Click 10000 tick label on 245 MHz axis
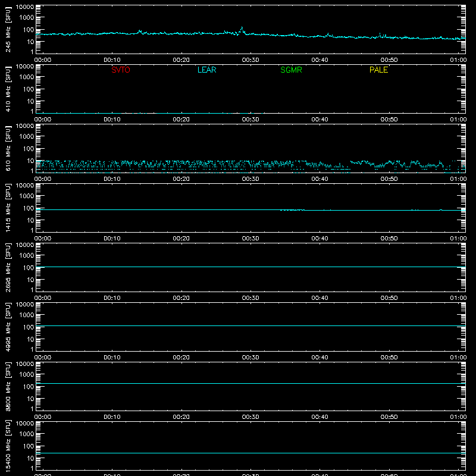The width and height of the screenshot is (476, 476). [x=25, y=7]
